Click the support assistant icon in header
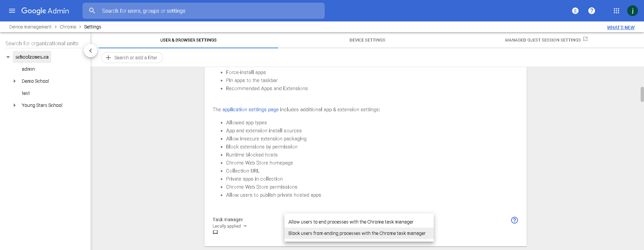The image size is (644, 250). tap(575, 11)
